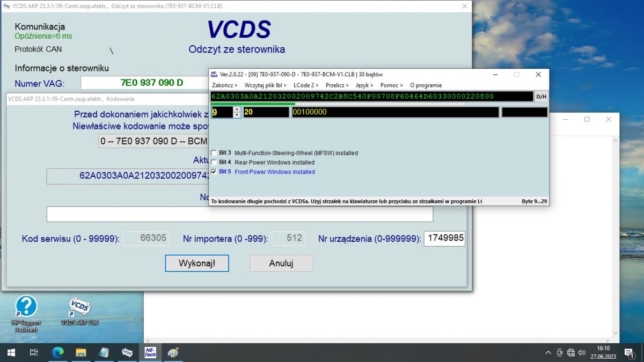Click the byte number field showing 9

(x=222, y=112)
